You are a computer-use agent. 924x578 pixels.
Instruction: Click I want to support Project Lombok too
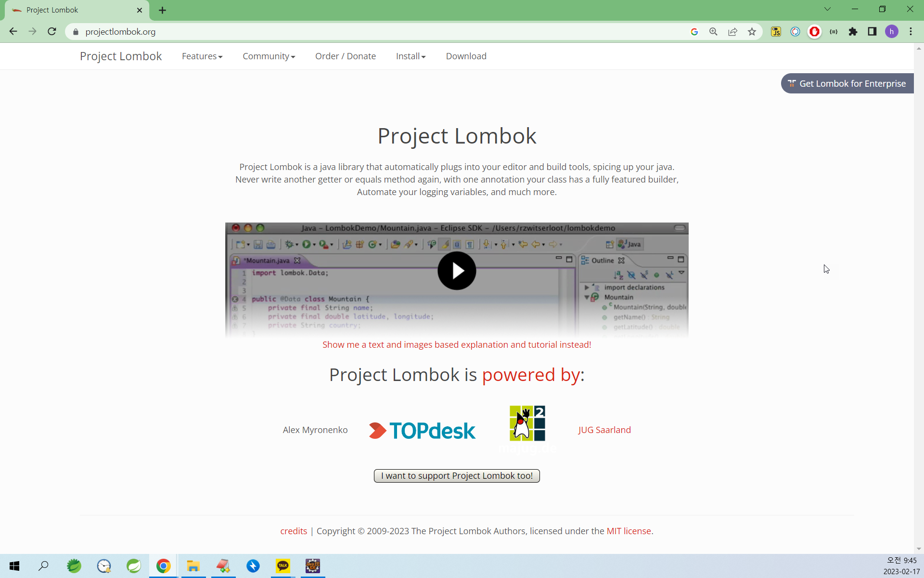click(457, 476)
